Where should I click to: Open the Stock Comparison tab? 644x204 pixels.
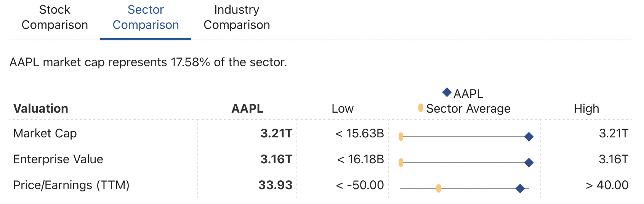54,18
